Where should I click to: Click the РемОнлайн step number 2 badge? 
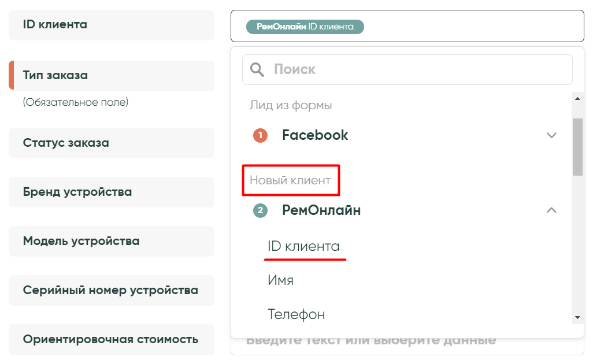tap(261, 211)
